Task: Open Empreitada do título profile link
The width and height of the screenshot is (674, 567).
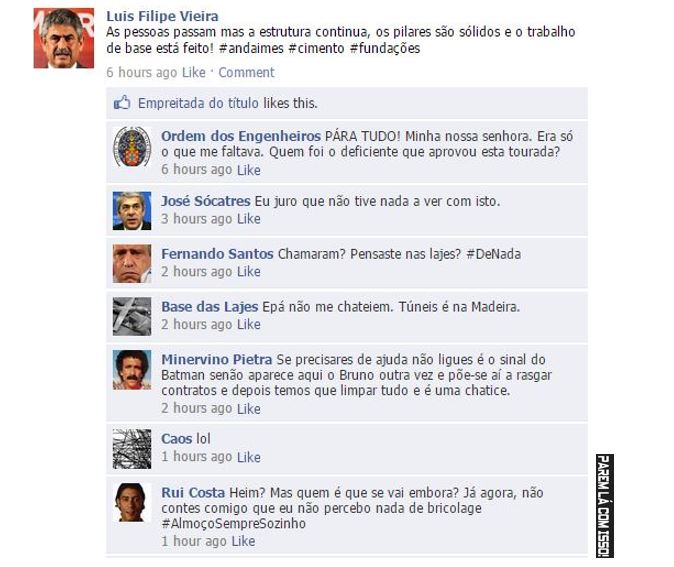Action: [x=198, y=103]
